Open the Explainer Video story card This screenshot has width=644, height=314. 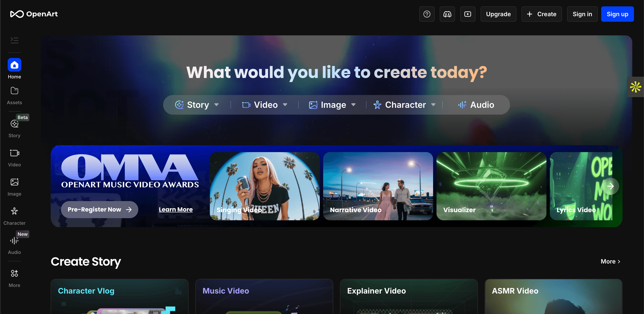coord(409,297)
